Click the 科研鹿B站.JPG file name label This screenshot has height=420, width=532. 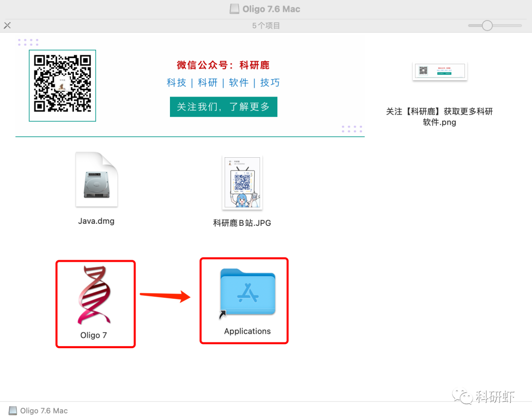[x=242, y=223]
